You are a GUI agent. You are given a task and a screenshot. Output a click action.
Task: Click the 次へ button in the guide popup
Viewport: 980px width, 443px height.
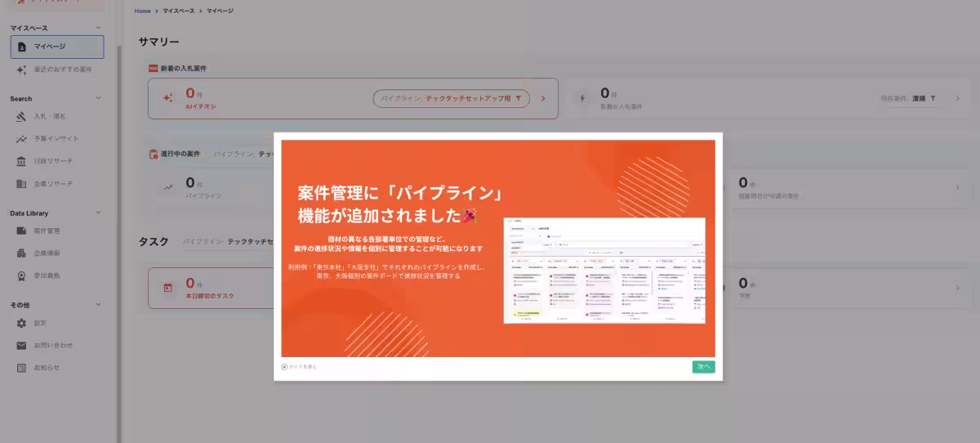[703, 367]
